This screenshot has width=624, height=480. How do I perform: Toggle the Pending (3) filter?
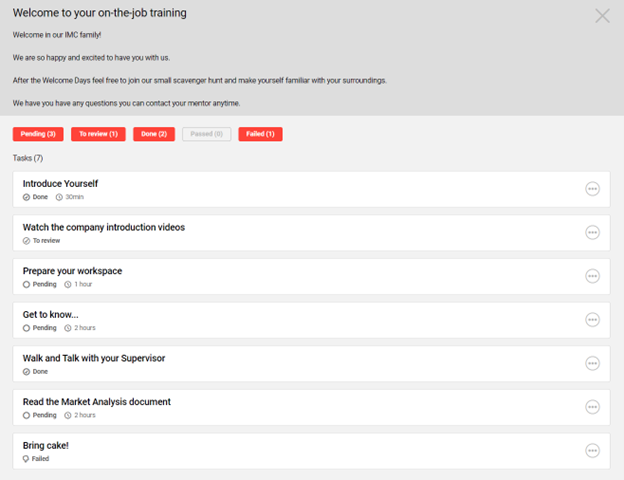coord(38,134)
